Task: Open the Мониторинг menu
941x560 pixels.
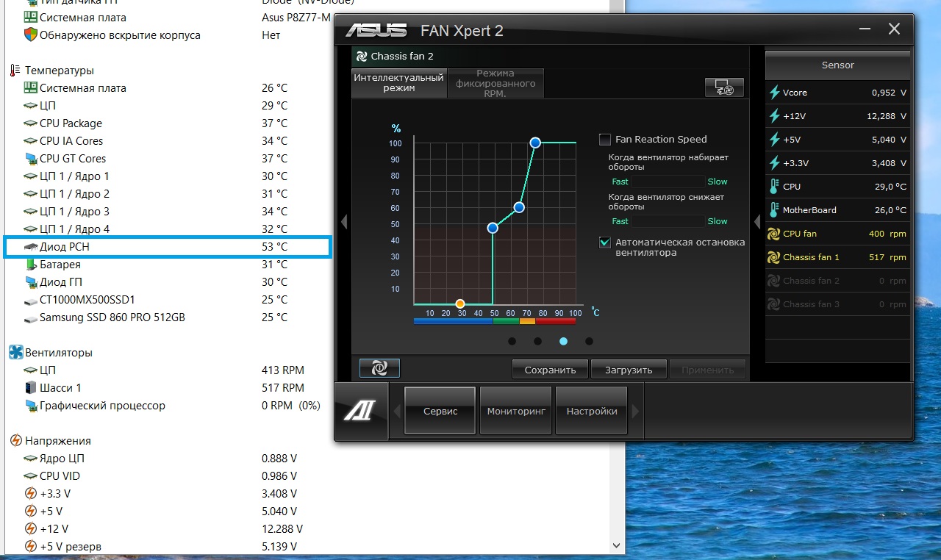Action: point(516,412)
